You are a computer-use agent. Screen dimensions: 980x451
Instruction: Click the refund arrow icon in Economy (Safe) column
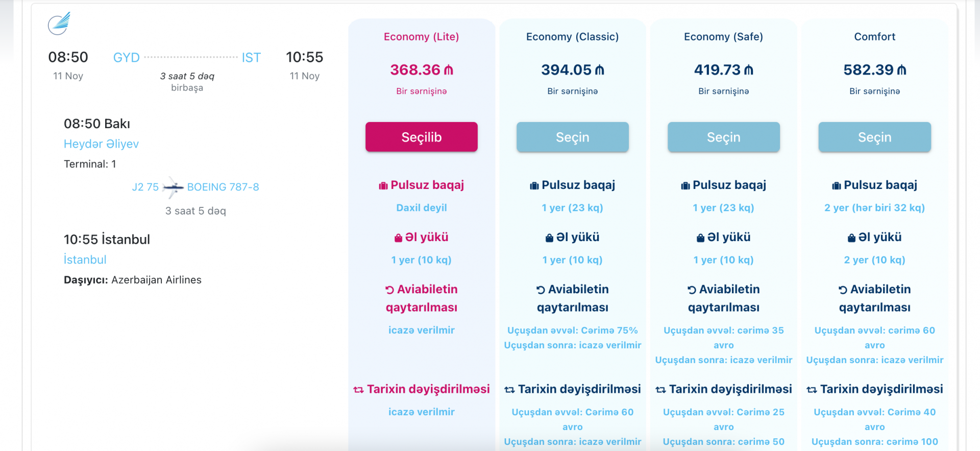click(x=692, y=290)
